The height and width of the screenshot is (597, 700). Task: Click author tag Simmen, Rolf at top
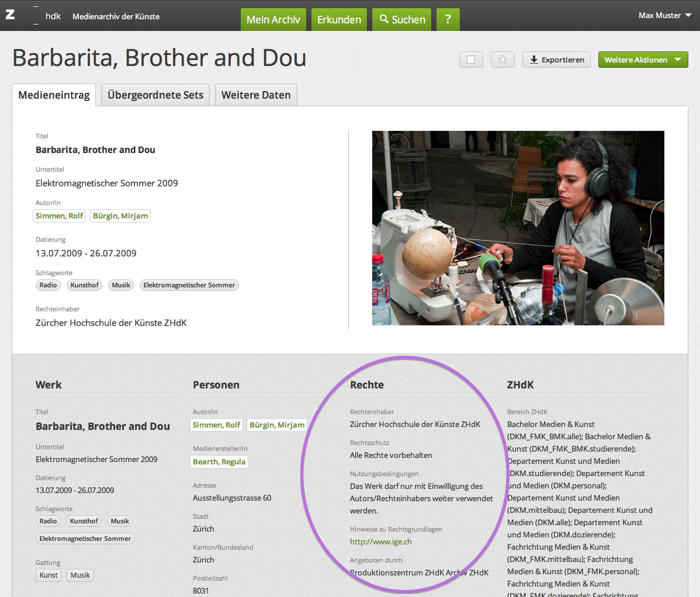(60, 216)
